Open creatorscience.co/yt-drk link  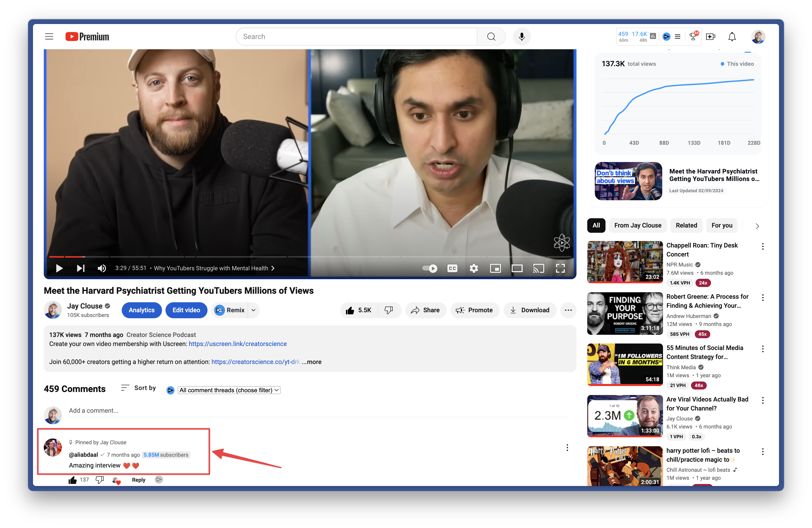(255, 362)
